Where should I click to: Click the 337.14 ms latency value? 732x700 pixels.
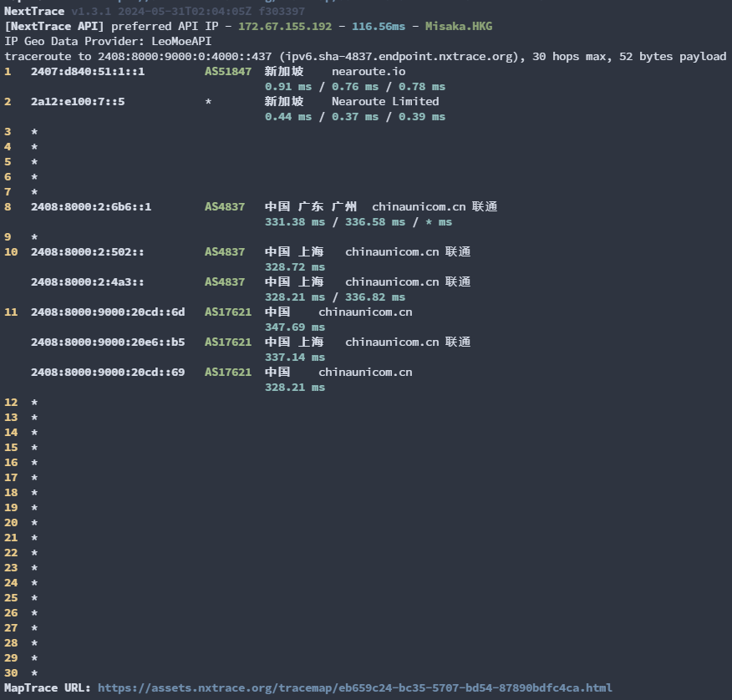tap(295, 357)
